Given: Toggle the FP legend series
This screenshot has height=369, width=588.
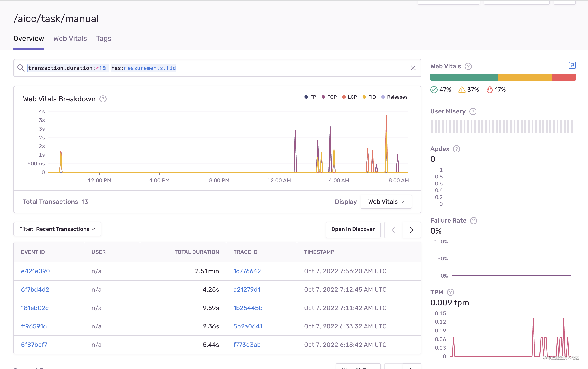Looking at the screenshot, I should pyautogui.click(x=310, y=97).
